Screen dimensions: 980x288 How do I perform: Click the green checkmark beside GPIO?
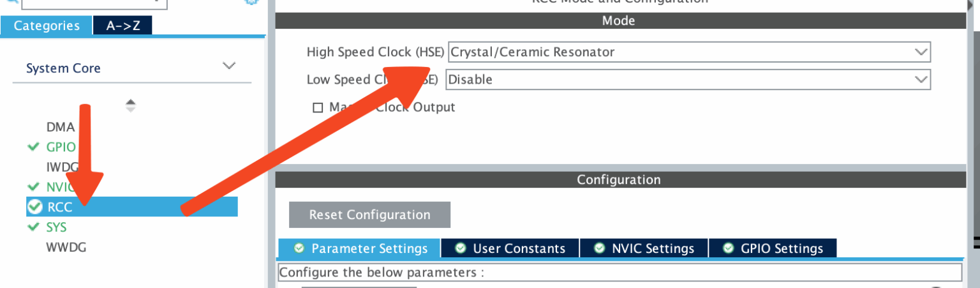click(34, 147)
